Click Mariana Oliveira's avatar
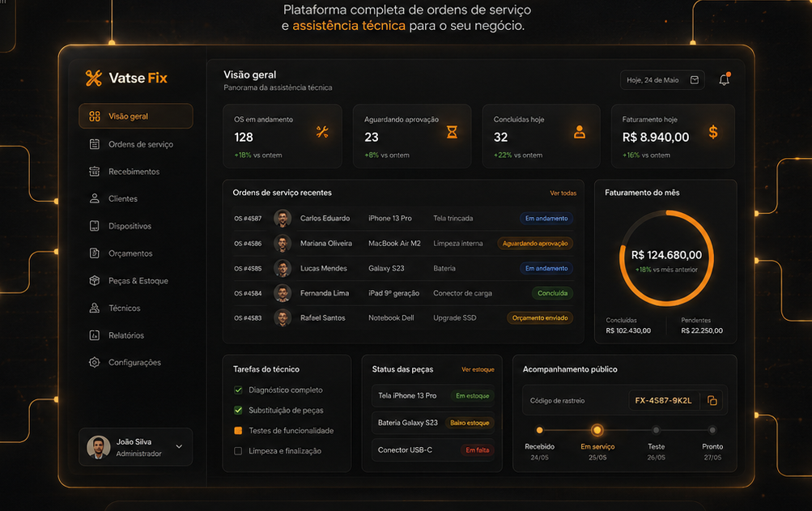 pyautogui.click(x=283, y=243)
